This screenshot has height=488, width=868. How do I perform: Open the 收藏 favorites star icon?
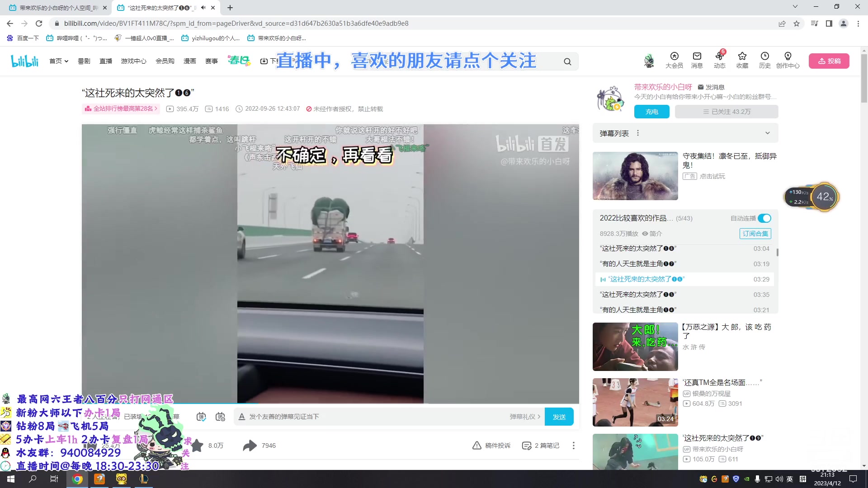pyautogui.click(x=742, y=60)
